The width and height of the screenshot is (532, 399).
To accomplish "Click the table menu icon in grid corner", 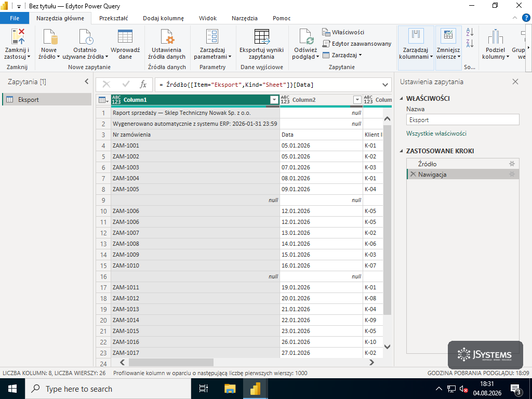I will tap(103, 100).
